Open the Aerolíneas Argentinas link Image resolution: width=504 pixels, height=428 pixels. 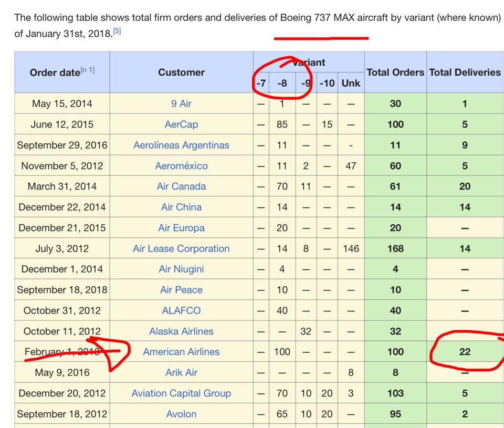tap(181, 145)
